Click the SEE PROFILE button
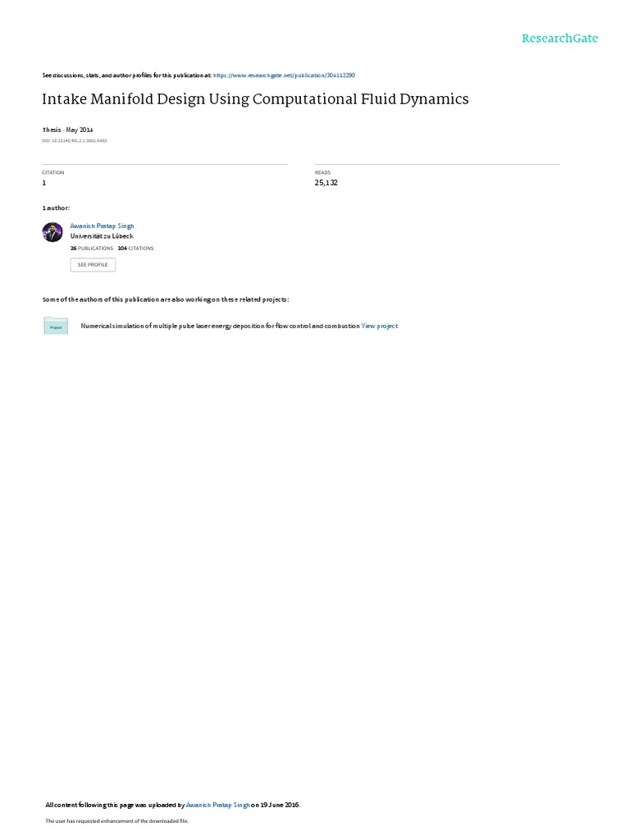Screen dimensions: 630x840 (93, 265)
